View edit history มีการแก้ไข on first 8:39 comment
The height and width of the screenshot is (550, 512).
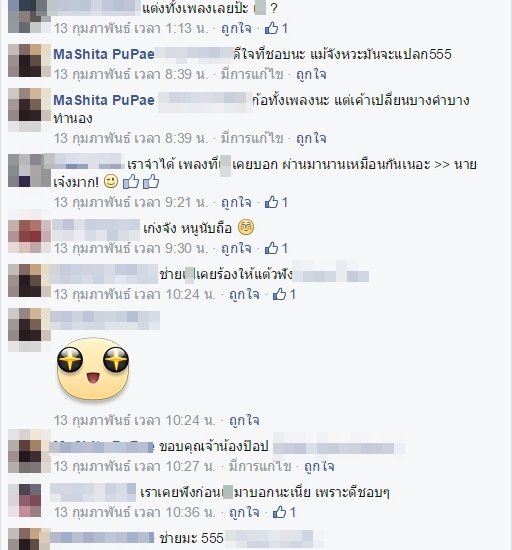coord(252,74)
